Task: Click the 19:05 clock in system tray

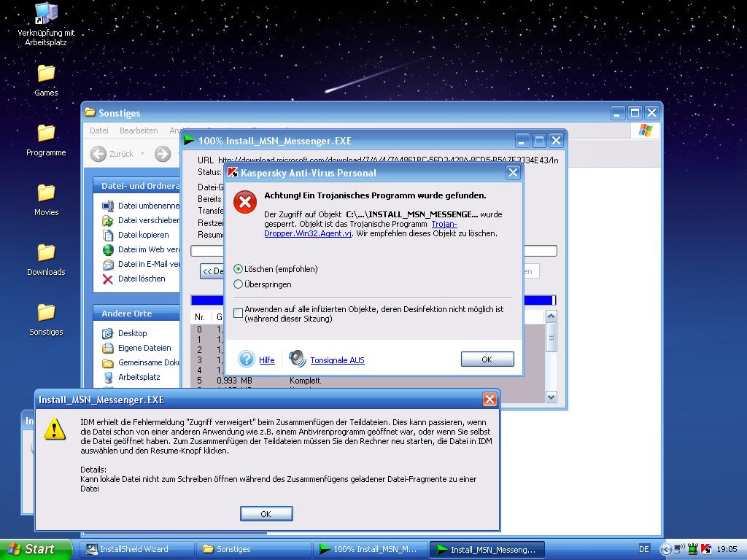Action: [727, 549]
